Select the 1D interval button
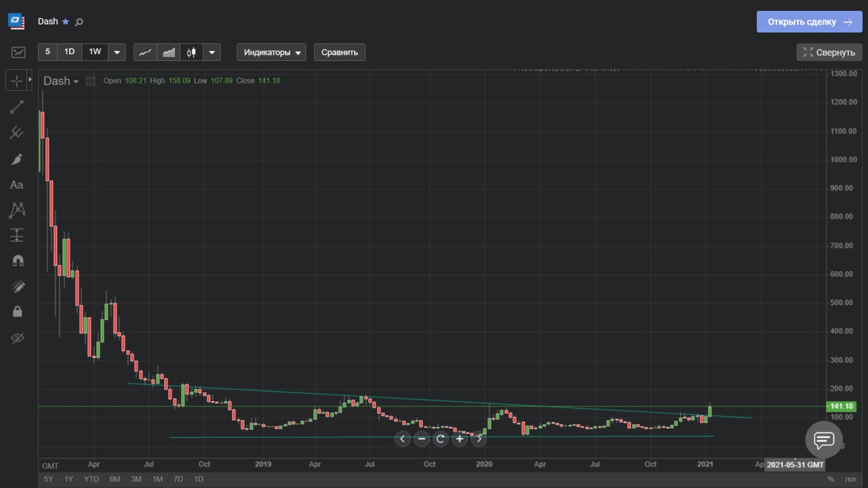The height and width of the screenshot is (488, 868). click(x=69, y=52)
